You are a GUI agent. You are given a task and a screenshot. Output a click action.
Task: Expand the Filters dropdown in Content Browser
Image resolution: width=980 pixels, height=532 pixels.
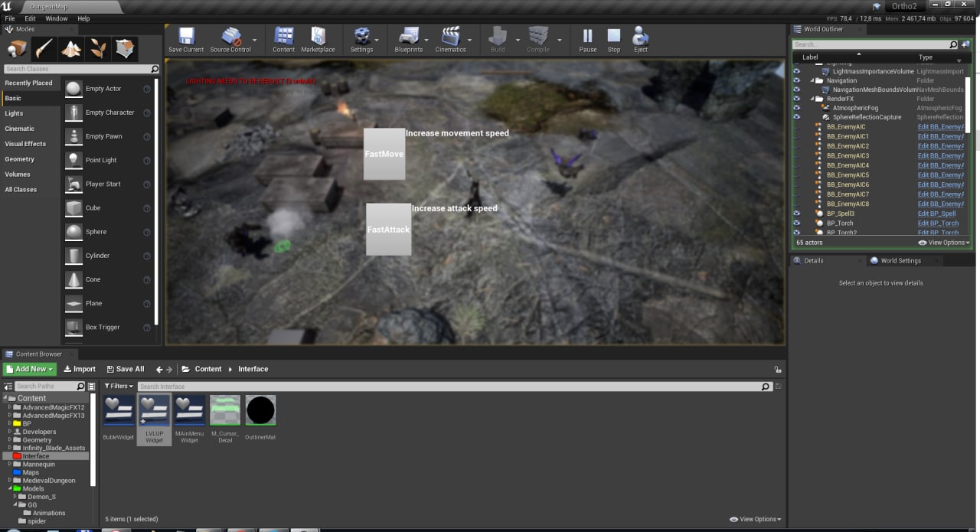coord(119,387)
